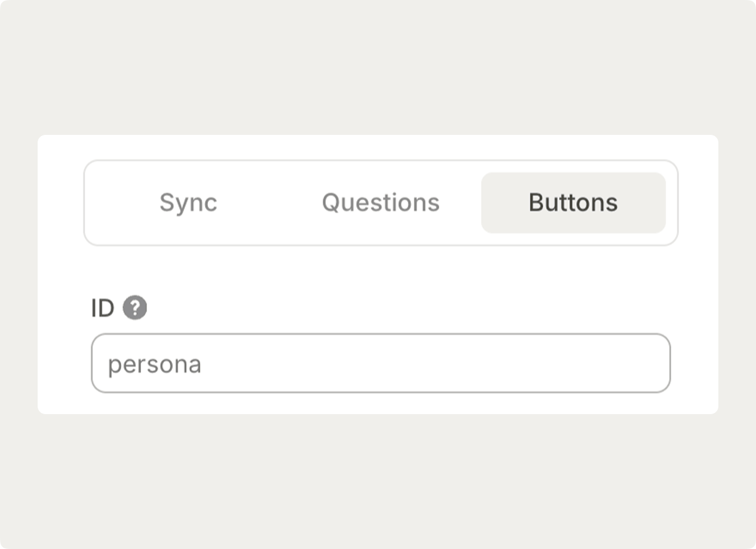756x549 pixels.
Task: Open the info icon beside ID
Action: pyautogui.click(x=135, y=307)
